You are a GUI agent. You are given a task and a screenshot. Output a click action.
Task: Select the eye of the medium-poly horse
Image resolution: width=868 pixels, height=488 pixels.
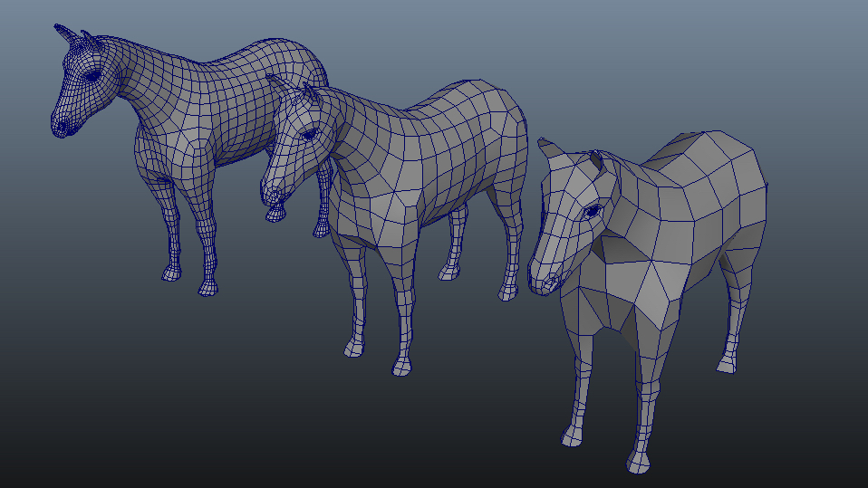tap(310, 134)
